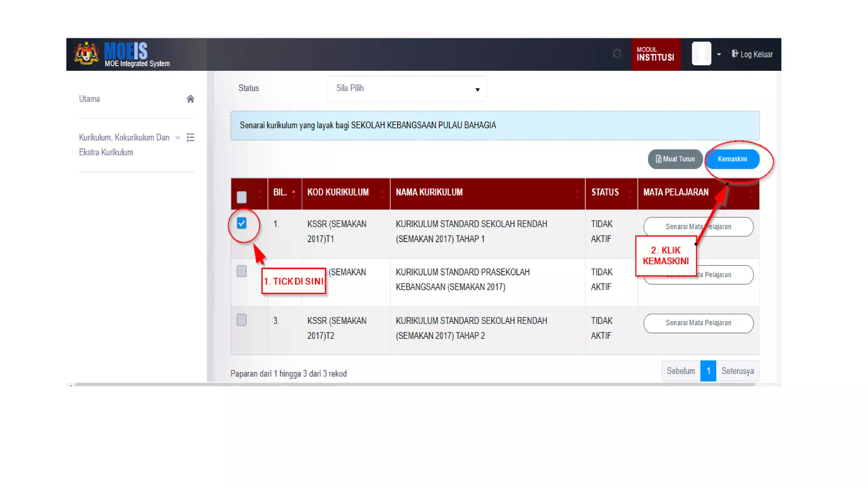Uncheck the KSSR 2017 T1 row checkbox
Image resolution: width=868 pixels, height=488 pixels.
pyautogui.click(x=242, y=223)
